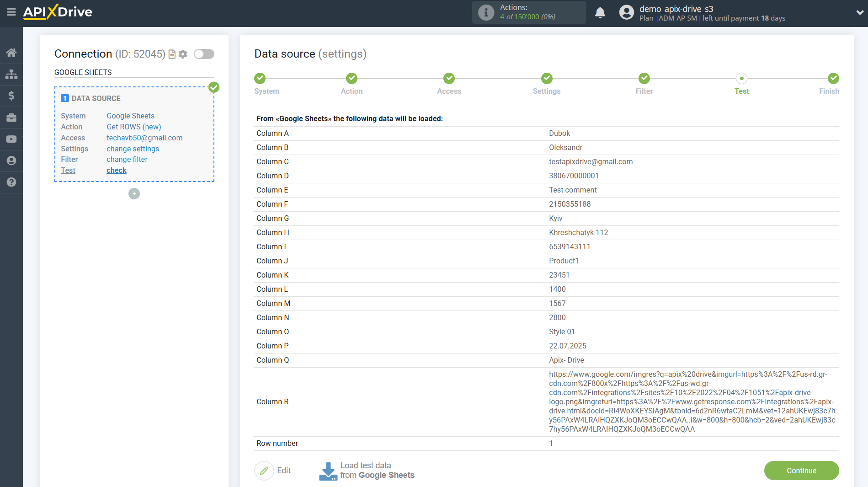868x487 pixels.
Task: Click the 380670000001 phone value
Action: pos(574,176)
